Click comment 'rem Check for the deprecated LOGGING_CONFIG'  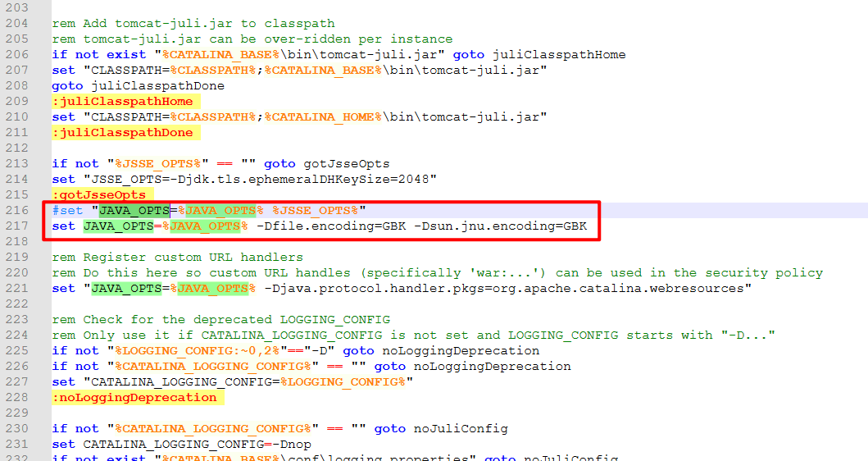[x=220, y=320]
